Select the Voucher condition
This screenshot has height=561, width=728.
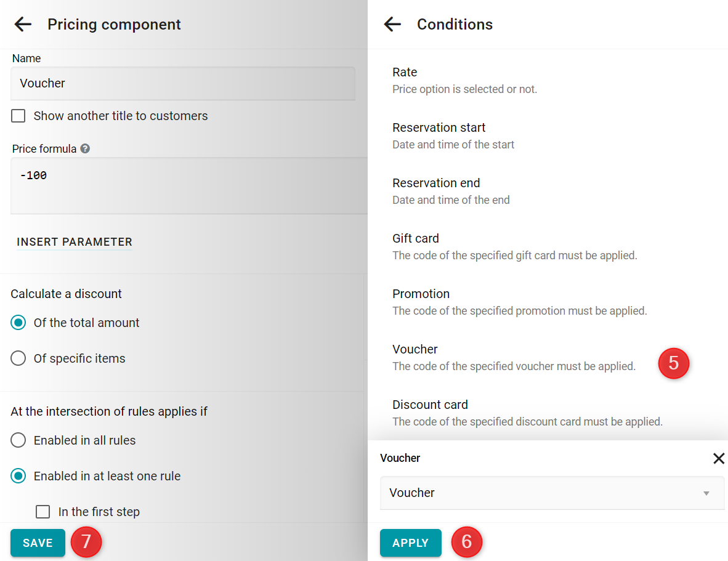tap(514, 358)
